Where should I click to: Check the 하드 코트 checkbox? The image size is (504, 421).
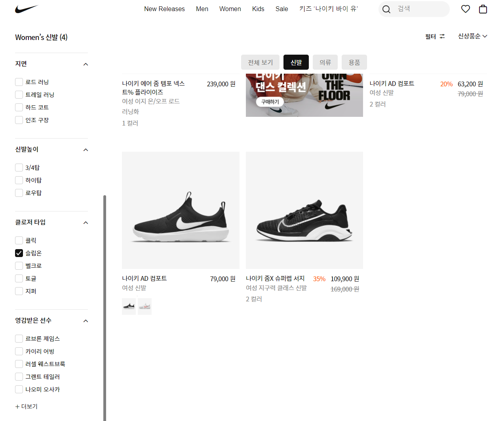(19, 107)
